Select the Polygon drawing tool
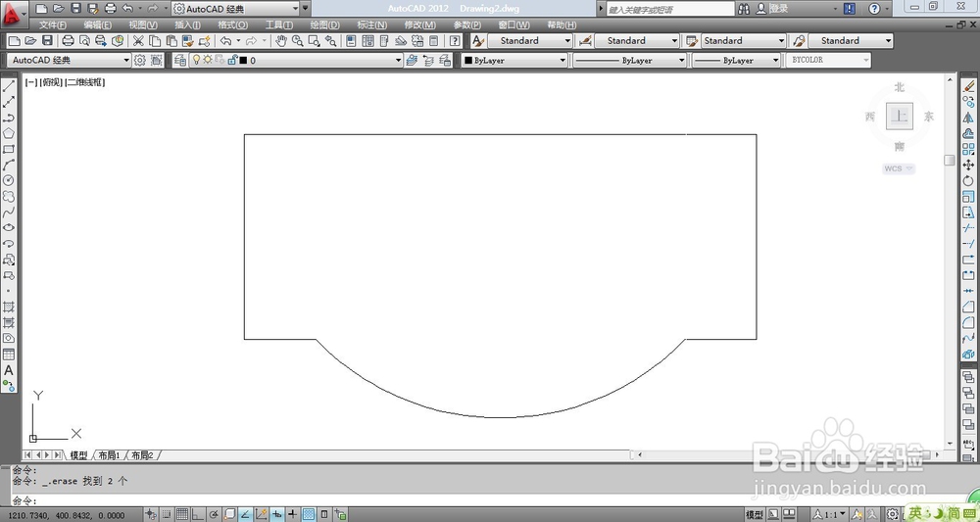The width and height of the screenshot is (980, 522). [9, 133]
